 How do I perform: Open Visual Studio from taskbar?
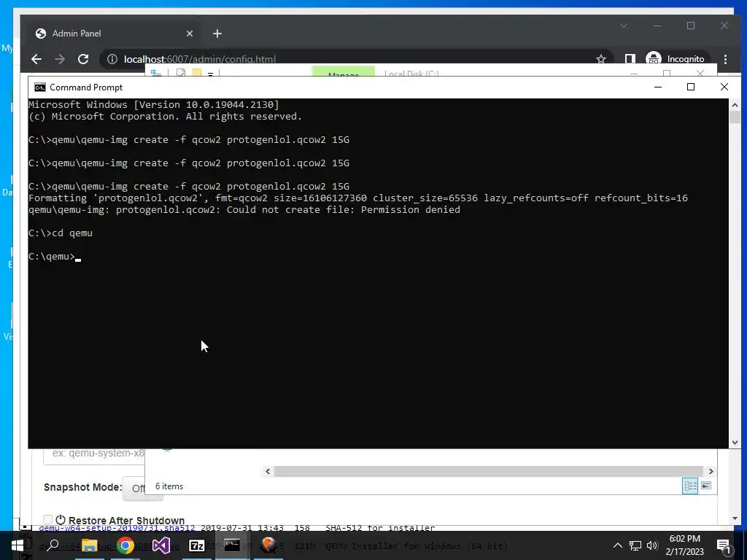click(161, 545)
